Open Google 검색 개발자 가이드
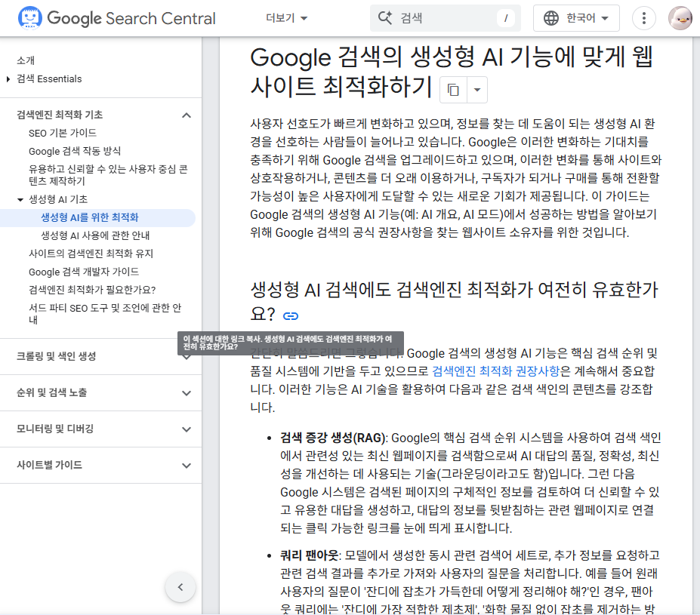This screenshot has height=615, width=700. (84, 272)
